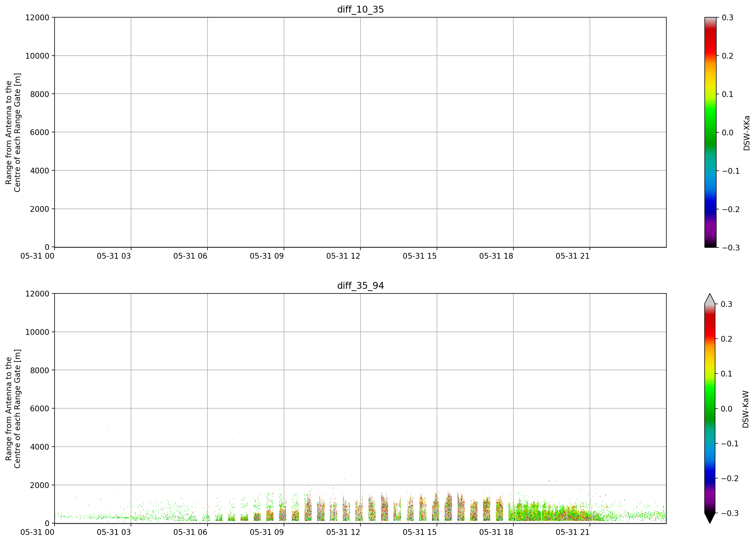The image size is (756, 542).
Task: Click the 2000 tick on the top plot
Action: [x=40, y=209]
